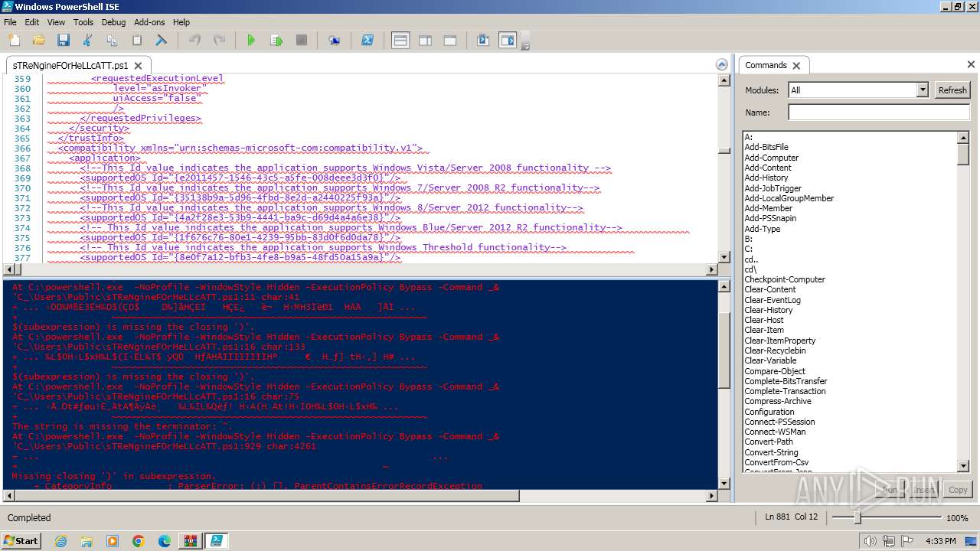Redo the edit via Redo arrow
The width and height of the screenshot is (980, 551).
tap(219, 41)
